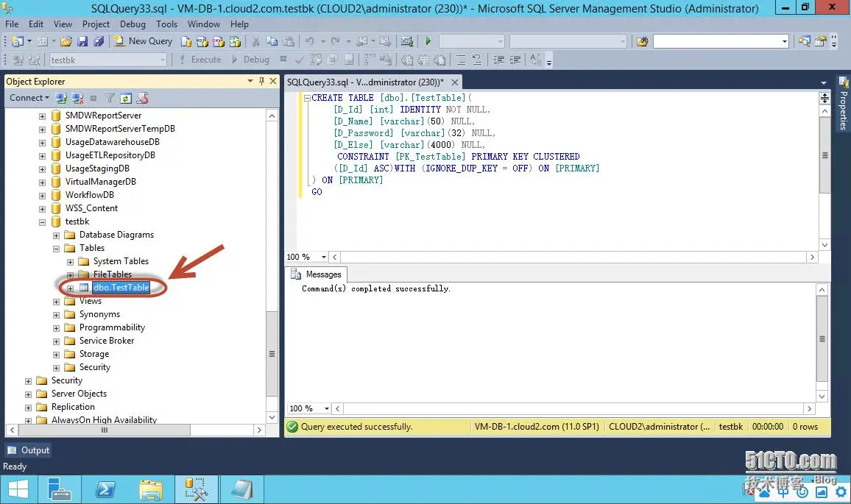This screenshot has height=504, width=851.
Task: Expand the System Tables folder
Action: click(x=70, y=262)
